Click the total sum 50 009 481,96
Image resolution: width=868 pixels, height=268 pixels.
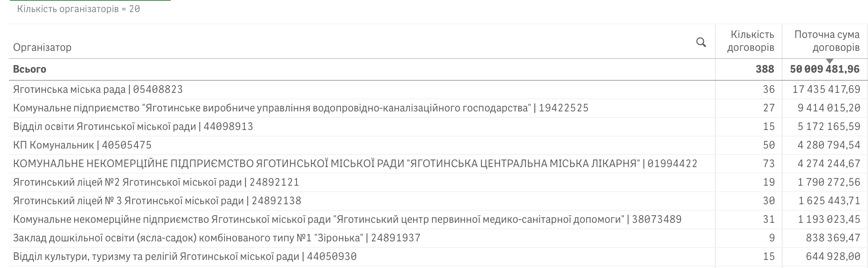(x=824, y=69)
